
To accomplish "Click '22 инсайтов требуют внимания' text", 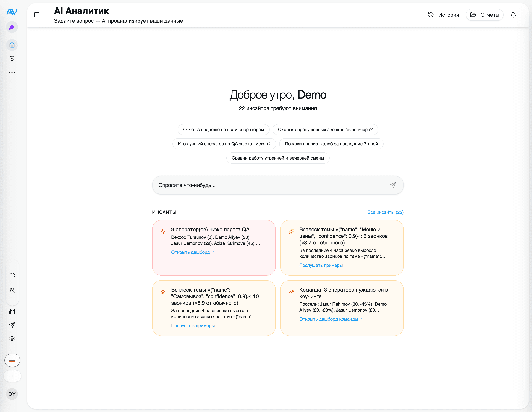I will (x=278, y=108).
